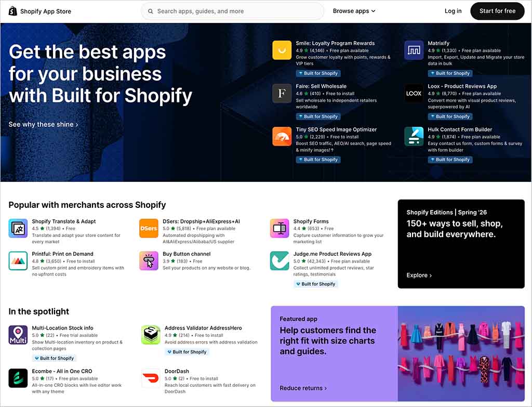This screenshot has height=407, width=532.
Task: Click the Printful: Print on Demand title
Action: pos(62,254)
